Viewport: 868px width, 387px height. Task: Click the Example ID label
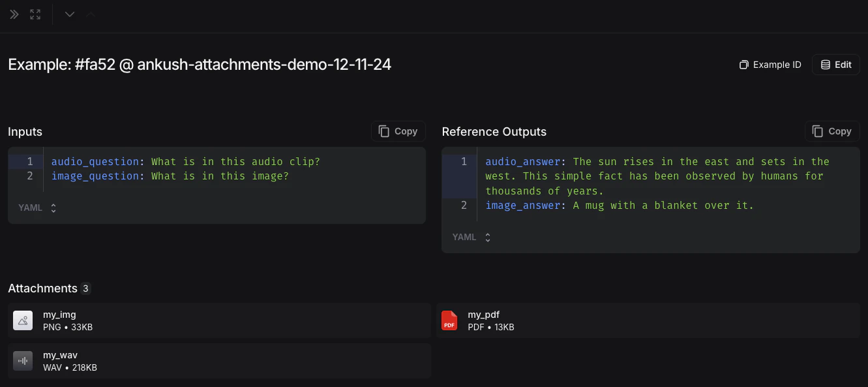coord(777,65)
